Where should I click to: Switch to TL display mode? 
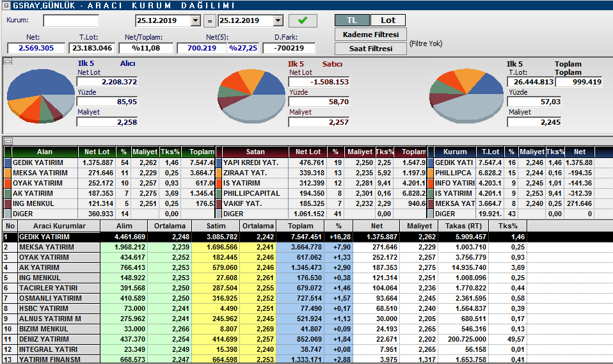[x=352, y=20]
